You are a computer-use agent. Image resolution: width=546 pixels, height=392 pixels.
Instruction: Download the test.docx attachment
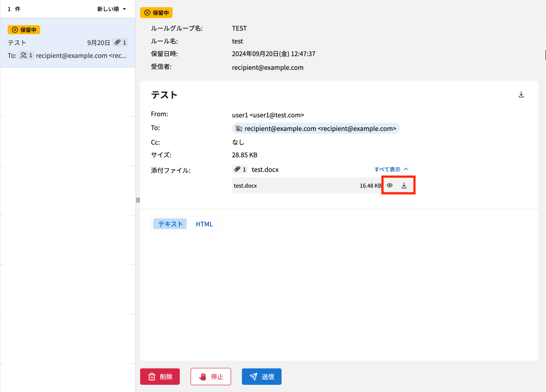coord(404,185)
